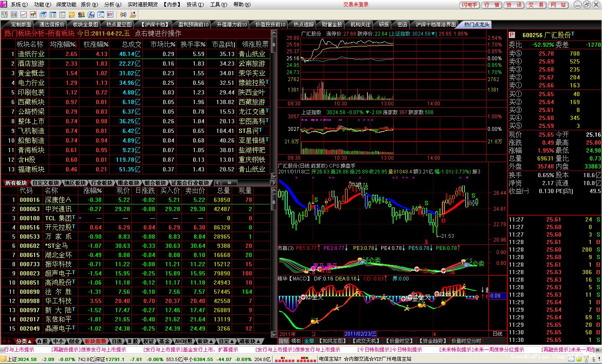Switch to the 热点星空图 tab

(118, 25)
